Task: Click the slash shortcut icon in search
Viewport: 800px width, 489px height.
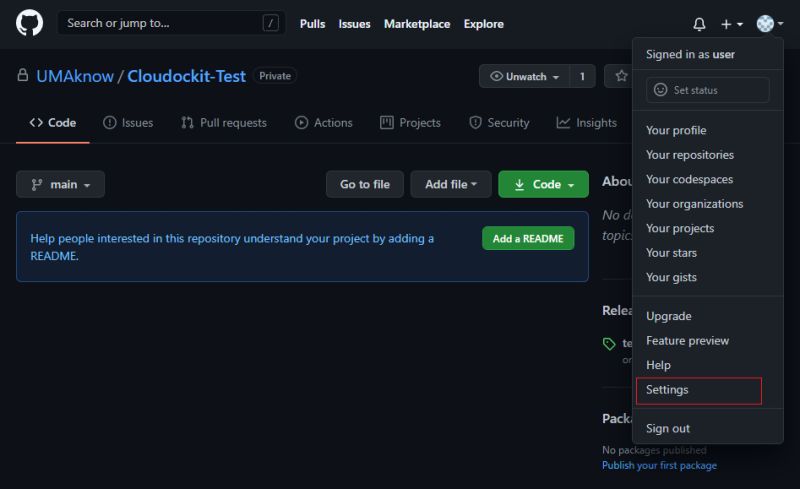Action: point(270,23)
